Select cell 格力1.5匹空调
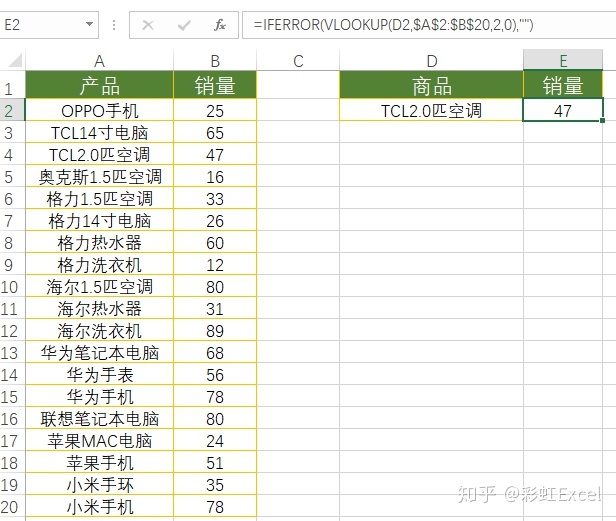The width and height of the screenshot is (616, 521). pyautogui.click(x=99, y=198)
